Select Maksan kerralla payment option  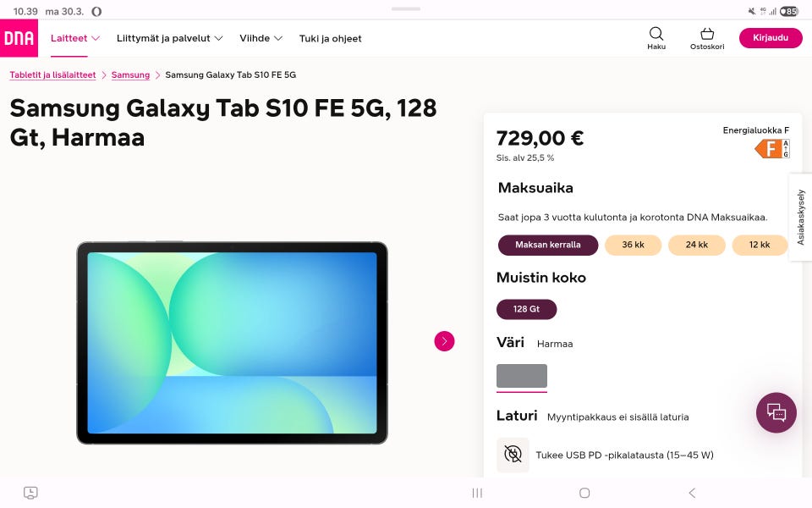(548, 245)
